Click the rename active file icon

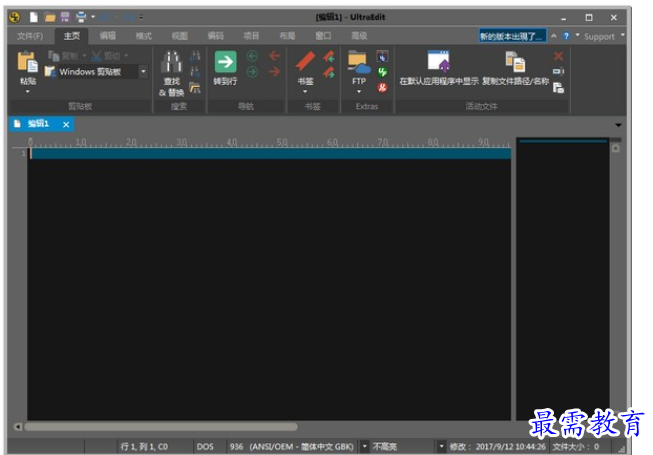coord(558,72)
